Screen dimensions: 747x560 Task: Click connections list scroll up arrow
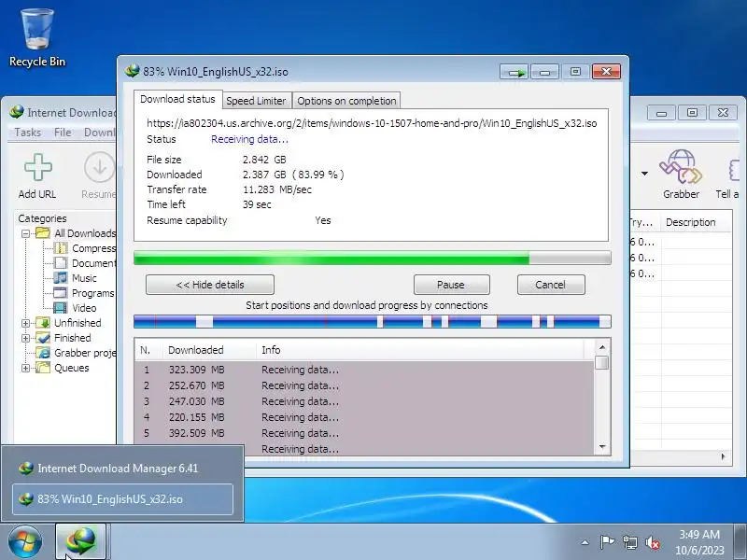coord(602,347)
